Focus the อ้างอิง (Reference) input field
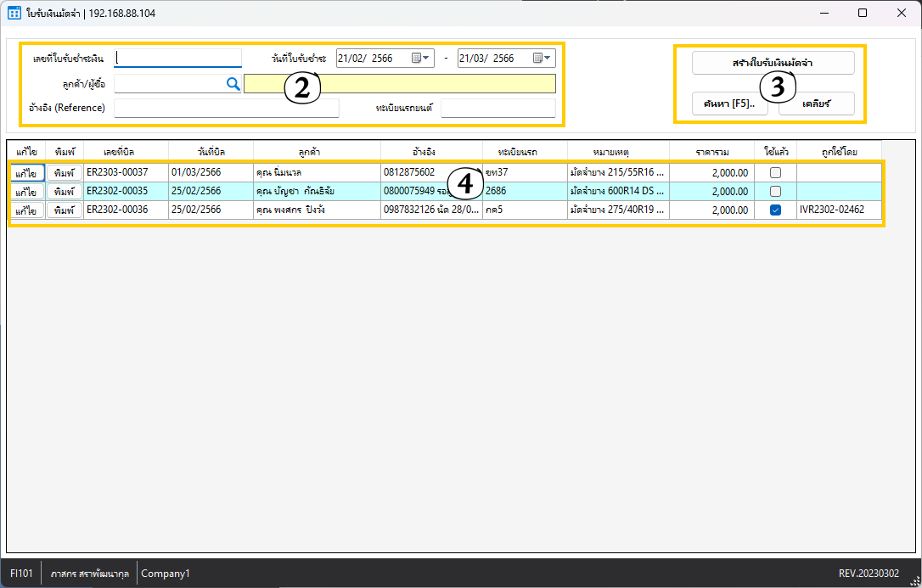The width and height of the screenshot is (922, 588). coord(226,108)
